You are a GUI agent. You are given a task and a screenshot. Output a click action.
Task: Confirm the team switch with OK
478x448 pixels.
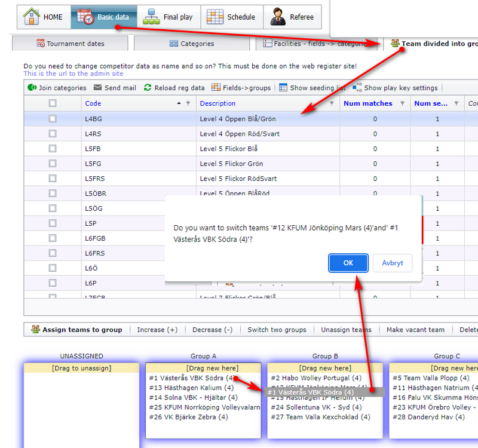pyautogui.click(x=348, y=263)
